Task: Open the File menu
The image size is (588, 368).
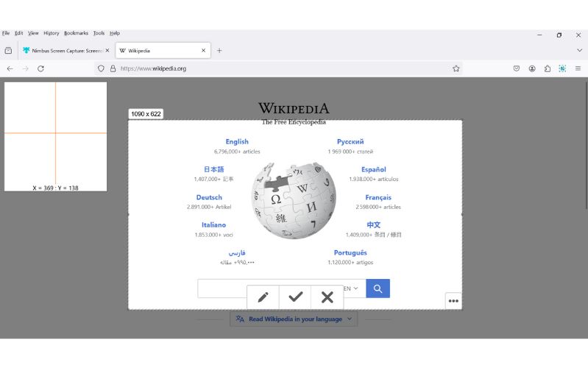Action: [6, 33]
